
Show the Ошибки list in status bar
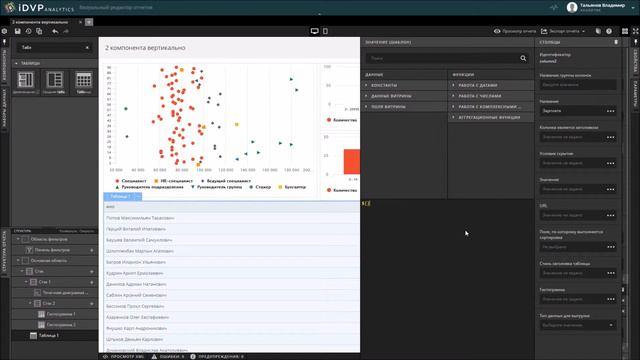click(168, 356)
